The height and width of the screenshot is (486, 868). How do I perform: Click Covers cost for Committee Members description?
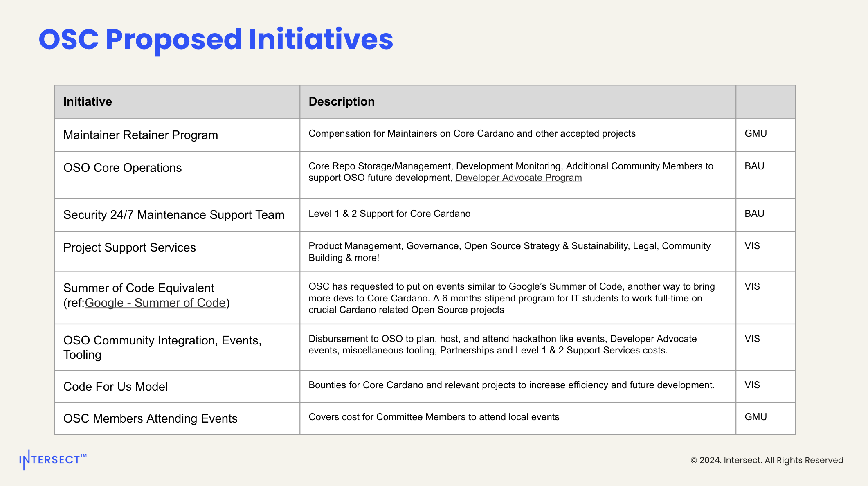pos(434,417)
